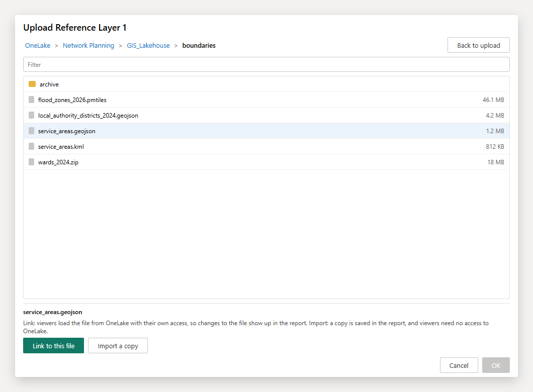Select the service_areas.geojson name in the file list
533x392 pixels.
click(66, 131)
